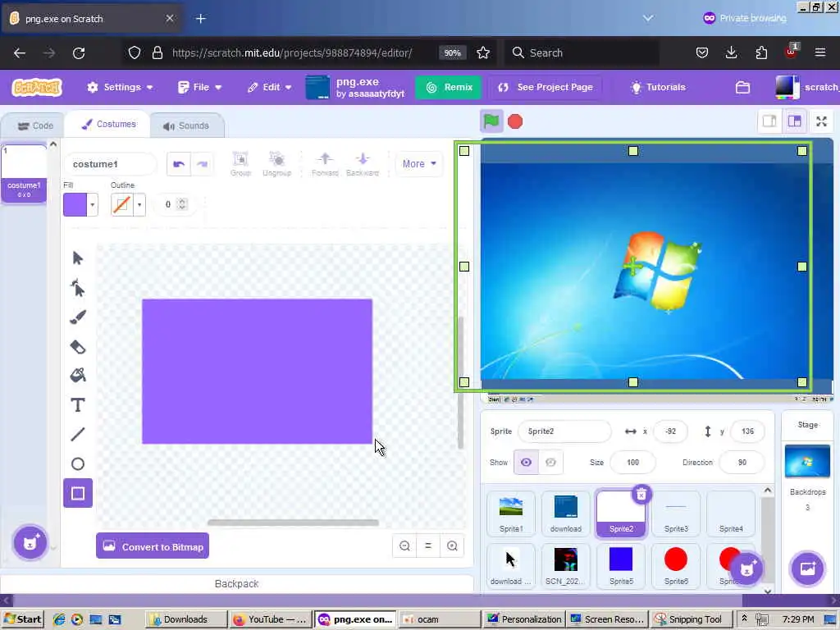840x630 pixels.
Task: Click the outline width stepper arrows
Action: (182, 204)
